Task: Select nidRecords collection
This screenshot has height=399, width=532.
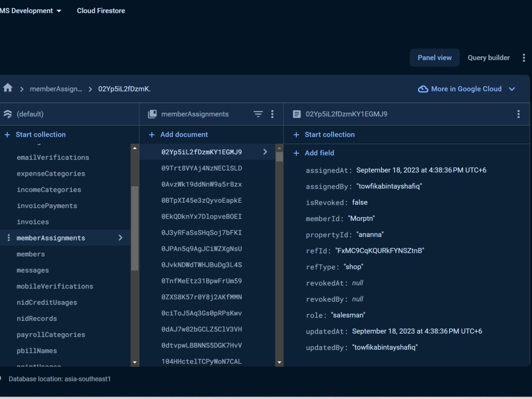Action: pyautogui.click(x=37, y=319)
